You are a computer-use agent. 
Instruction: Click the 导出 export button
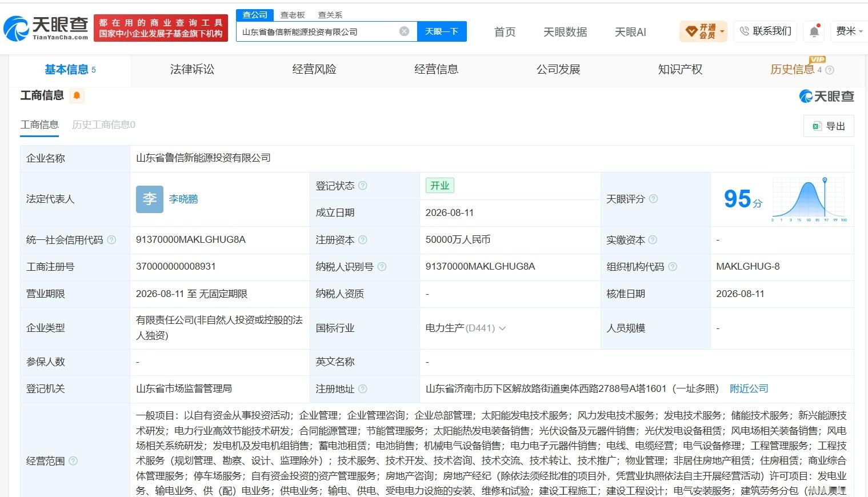829,126
